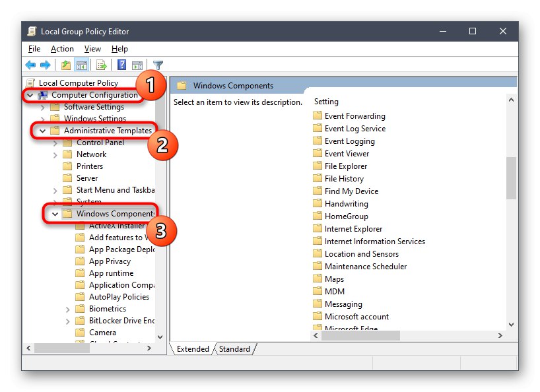Click the Server folder icon in tree
540x392 pixels.
67,178
